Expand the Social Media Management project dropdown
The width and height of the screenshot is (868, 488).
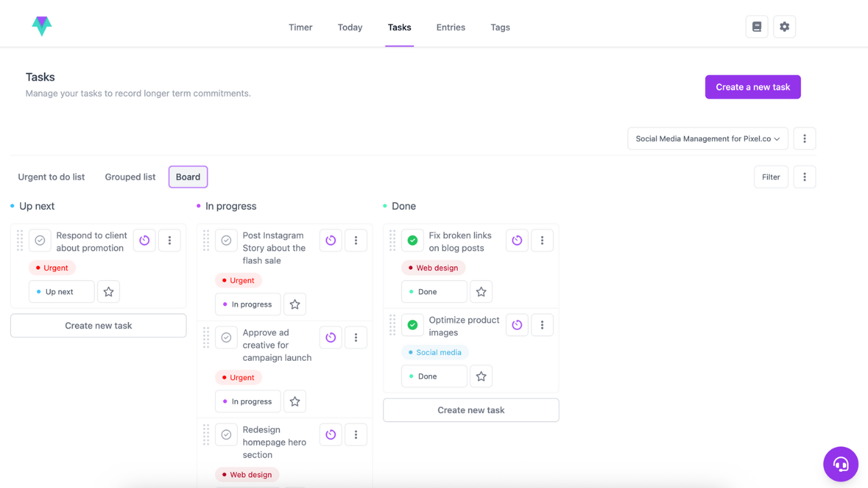click(x=707, y=139)
